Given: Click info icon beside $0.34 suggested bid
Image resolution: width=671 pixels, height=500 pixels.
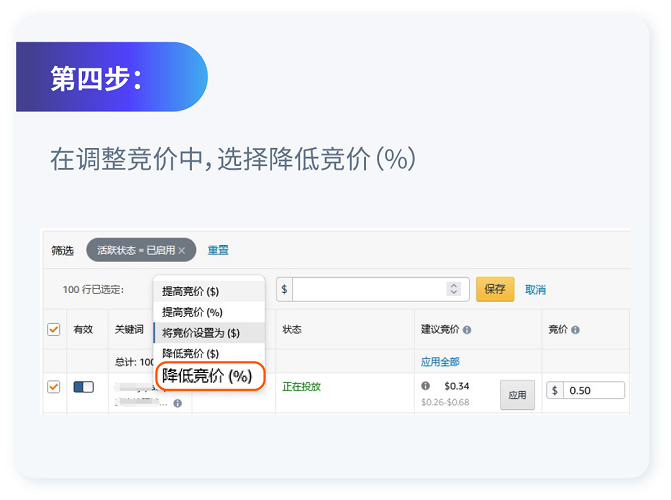Looking at the screenshot, I should 425,386.
